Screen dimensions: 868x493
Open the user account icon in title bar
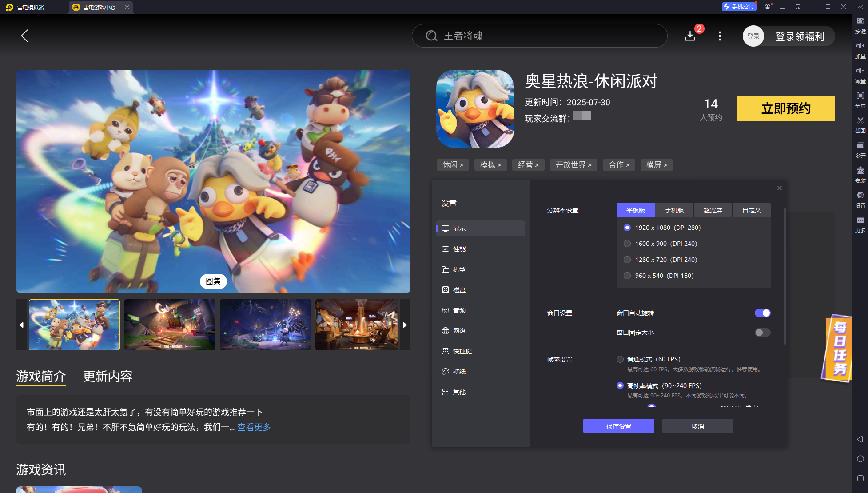768,7
